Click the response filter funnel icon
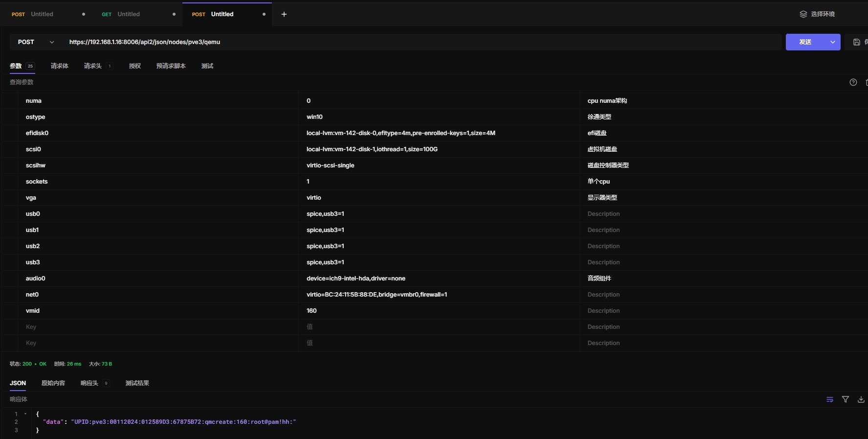The image size is (868, 439). click(845, 399)
